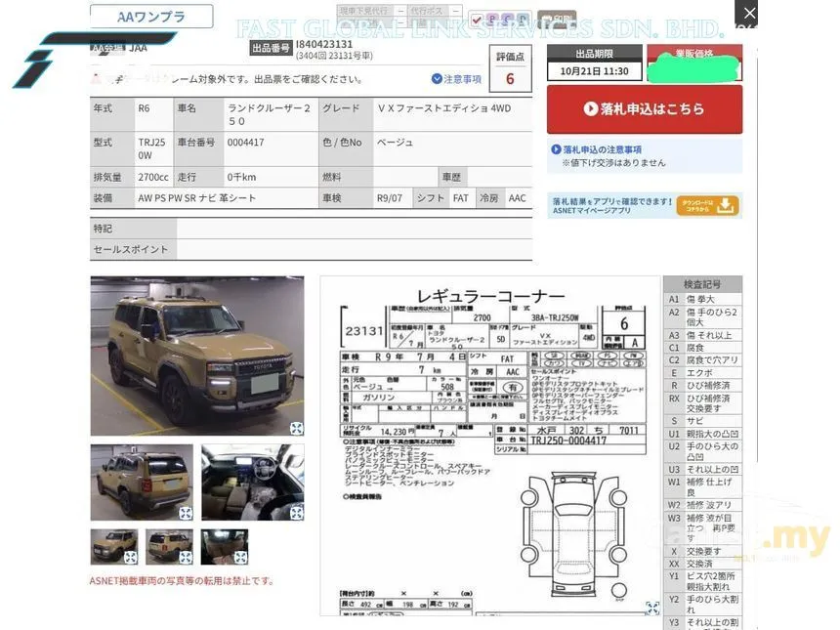Select legend row S サビ
Image resolution: width=840 pixels, height=630 pixels.
pos(702,421)
